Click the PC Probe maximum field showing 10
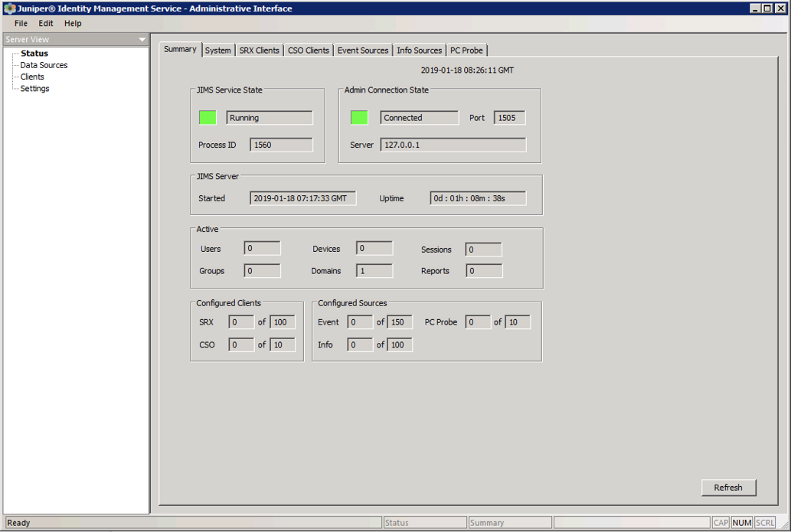The height and width of the screenshot is (532, 791). pos(518,321)
